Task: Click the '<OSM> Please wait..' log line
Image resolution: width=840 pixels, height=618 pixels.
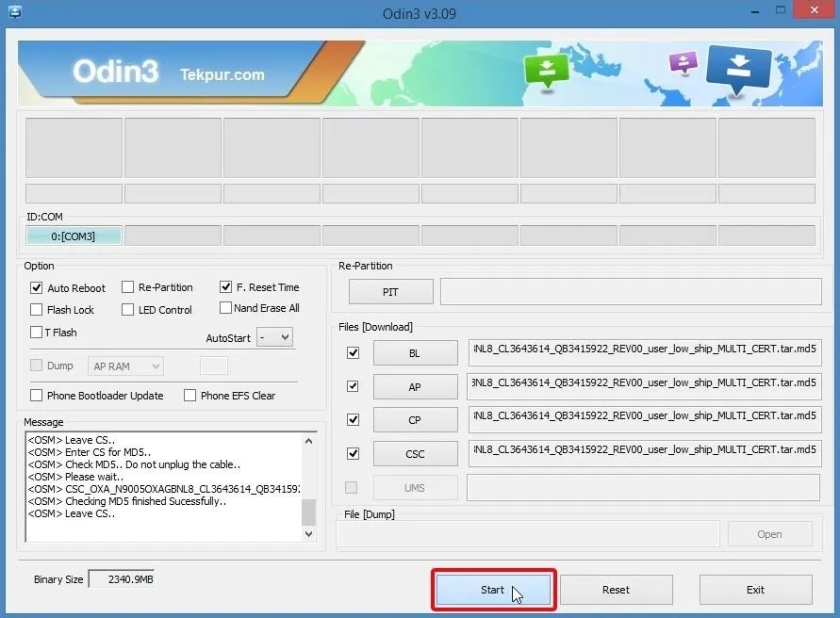Action: [75, 477]
